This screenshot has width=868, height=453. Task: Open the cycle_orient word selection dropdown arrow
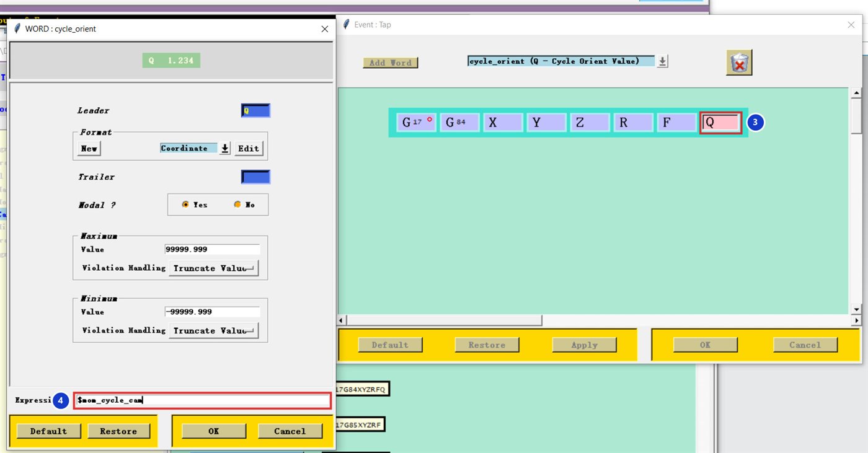click(x=663, y=61)
